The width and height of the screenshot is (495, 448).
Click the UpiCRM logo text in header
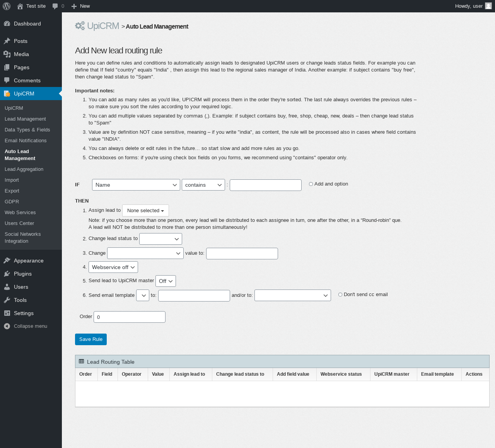103,26
